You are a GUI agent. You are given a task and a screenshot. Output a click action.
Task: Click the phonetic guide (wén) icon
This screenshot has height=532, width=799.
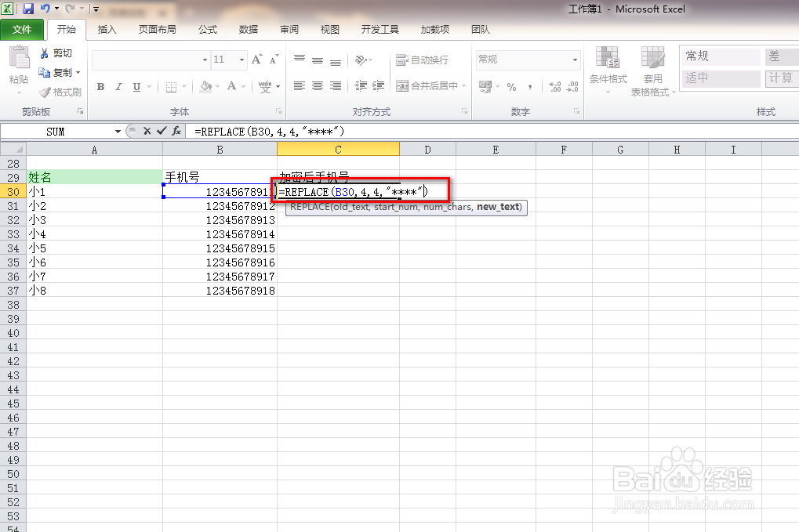[x=265, y=86]
